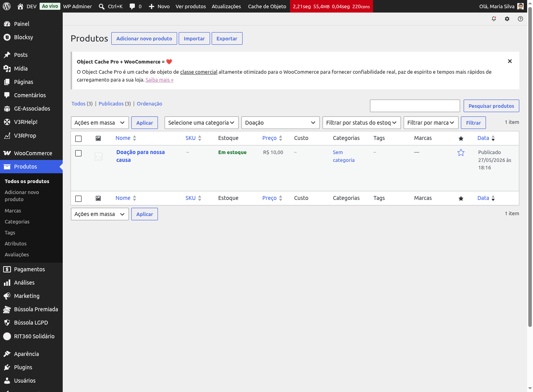Click the Plugins plug icon
The image size is (533, 392).
click(x=7, y=367)
